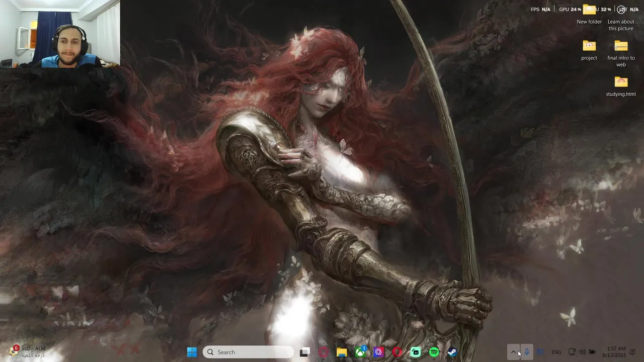Open the notifications bell icon

633,352
